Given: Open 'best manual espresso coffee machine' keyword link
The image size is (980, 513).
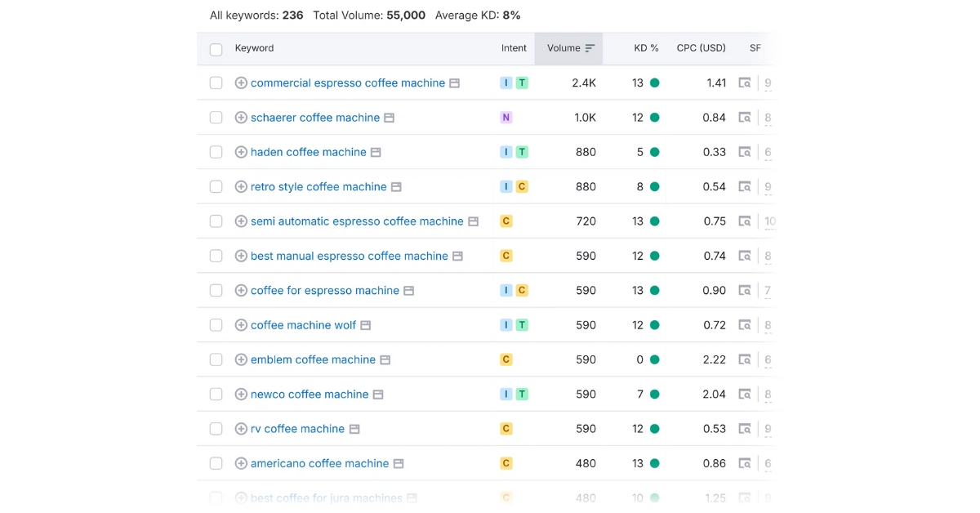Looking at the screenshot, I should pyautogui.click(x=350, y=256).
